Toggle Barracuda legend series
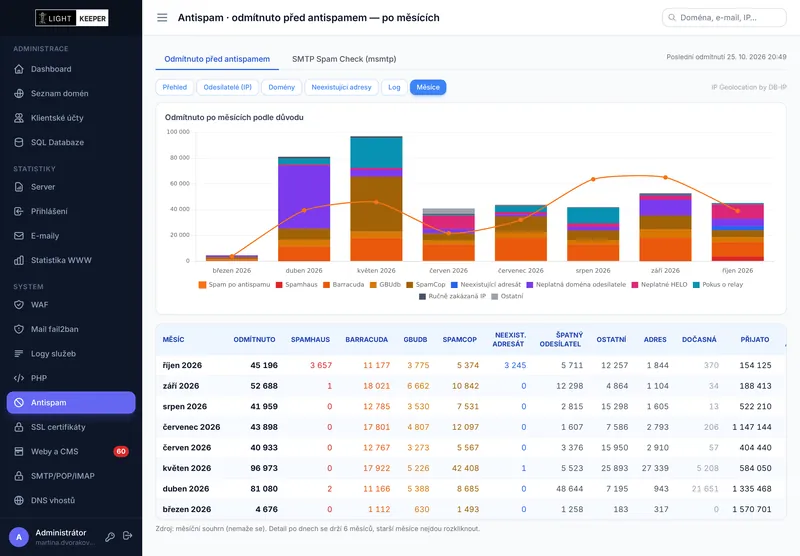This screenshot has width=800, height=556. pyautogui.click(x=343, y=285)
